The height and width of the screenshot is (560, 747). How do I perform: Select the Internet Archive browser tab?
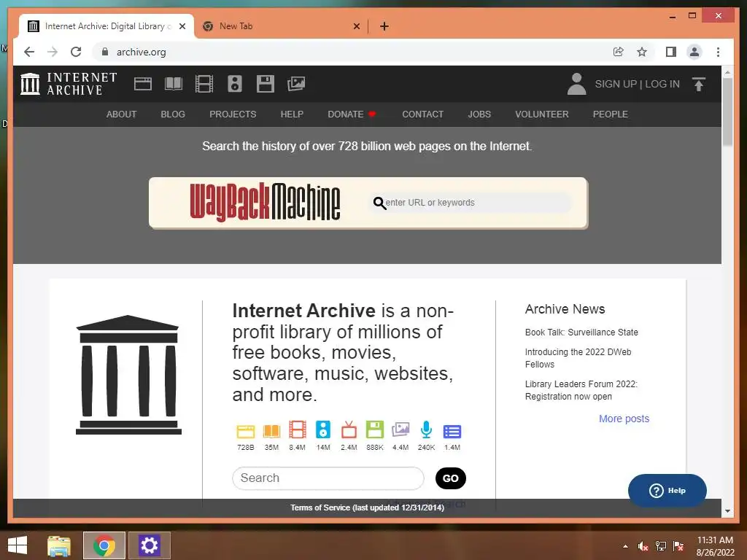click(x=107, y=26)
